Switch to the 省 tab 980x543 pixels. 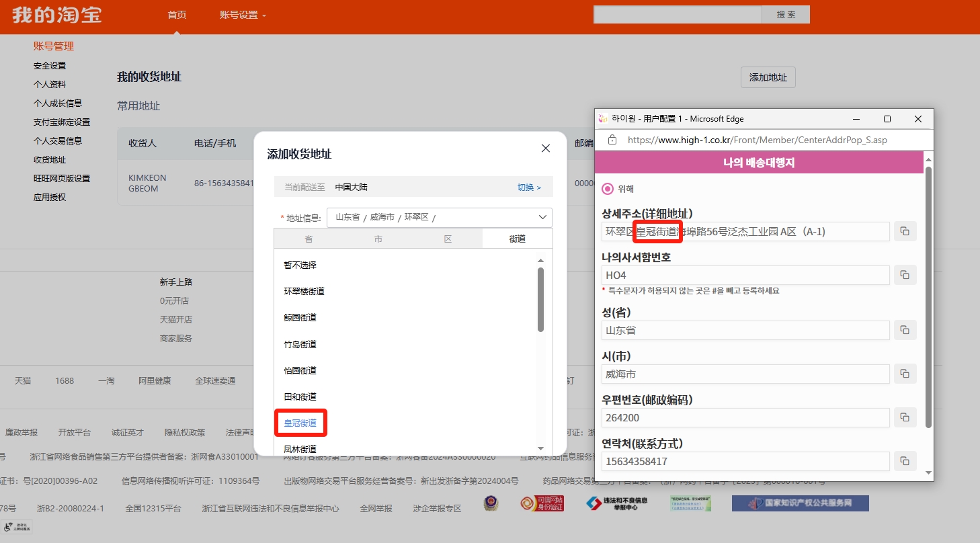point(309,239)
